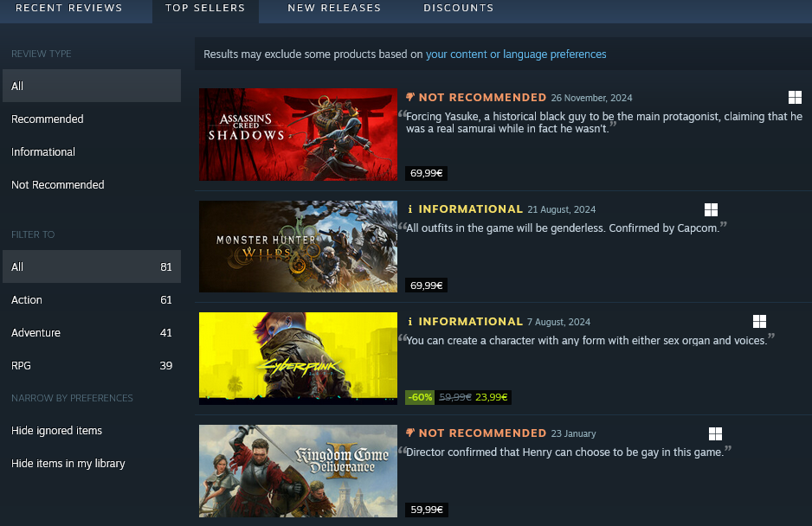This screenshot has width=812, height=526.
Task: Click the Windows icon on the Assassin's Creed row
Action: [795, 98]
